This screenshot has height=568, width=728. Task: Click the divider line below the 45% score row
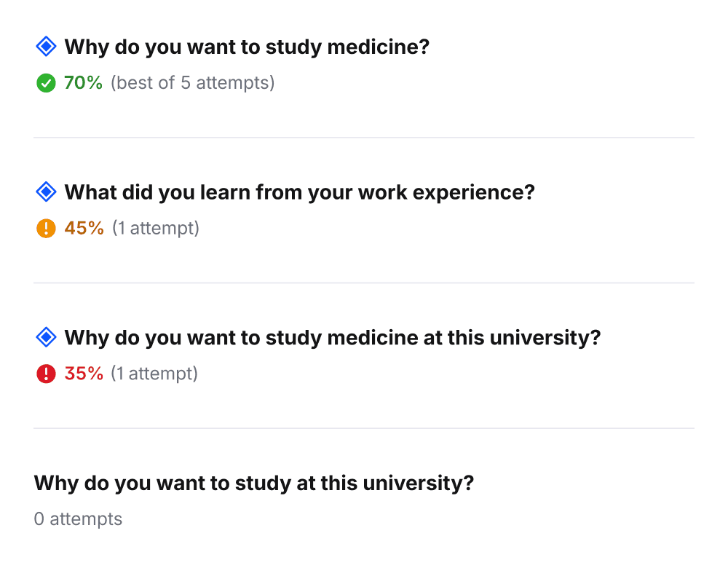pos(364,283)
